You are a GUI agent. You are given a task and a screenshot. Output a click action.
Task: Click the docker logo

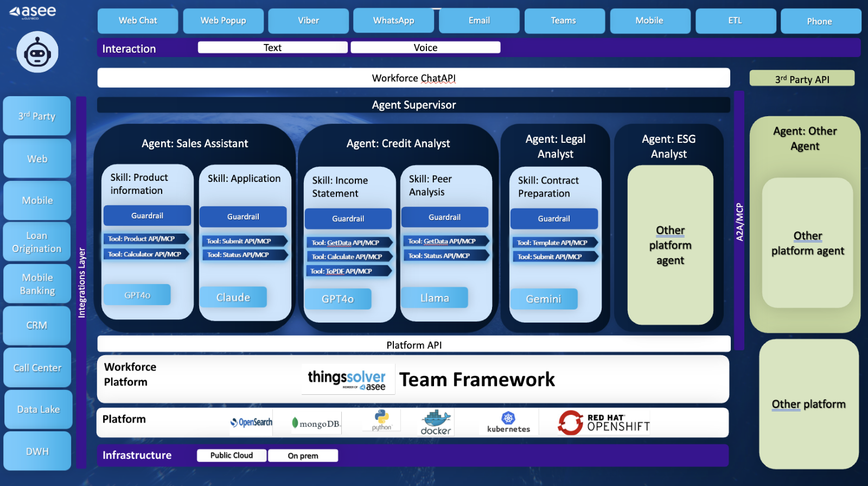coord(436,423)
